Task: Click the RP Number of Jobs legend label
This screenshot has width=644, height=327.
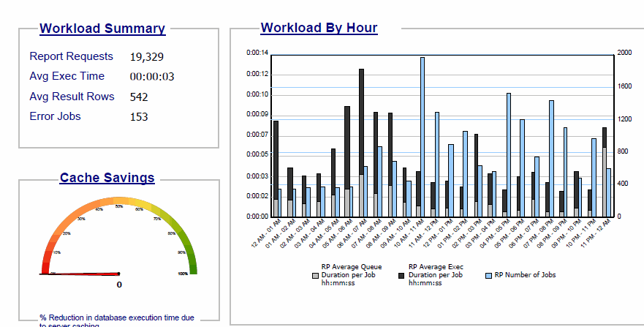Action: tap(525, 276)
